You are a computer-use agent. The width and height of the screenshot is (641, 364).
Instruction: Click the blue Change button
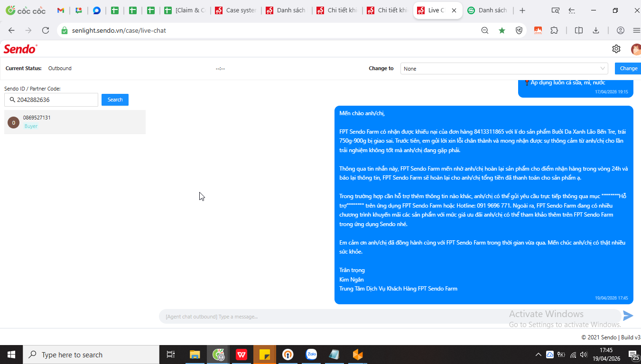tap(628, 69)
